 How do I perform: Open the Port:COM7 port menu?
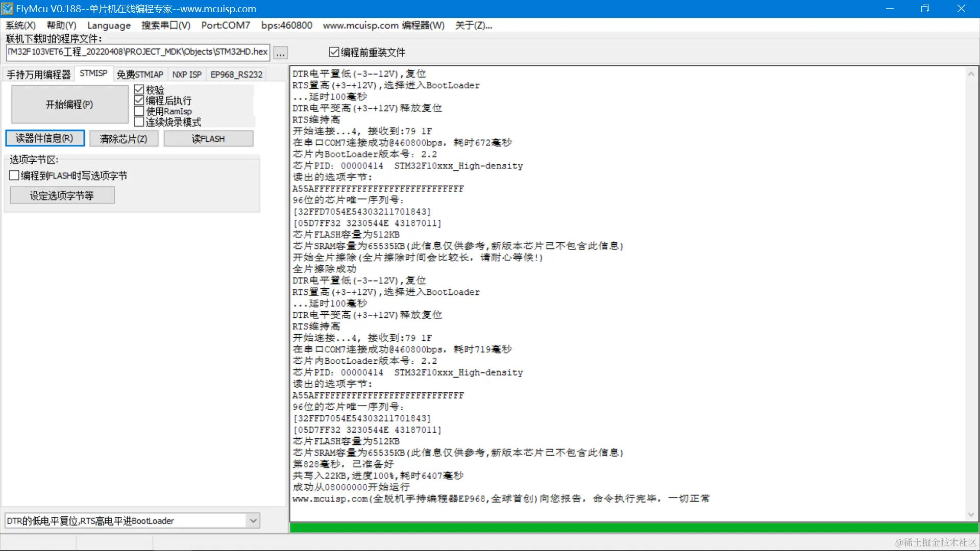tap(225, 25)
